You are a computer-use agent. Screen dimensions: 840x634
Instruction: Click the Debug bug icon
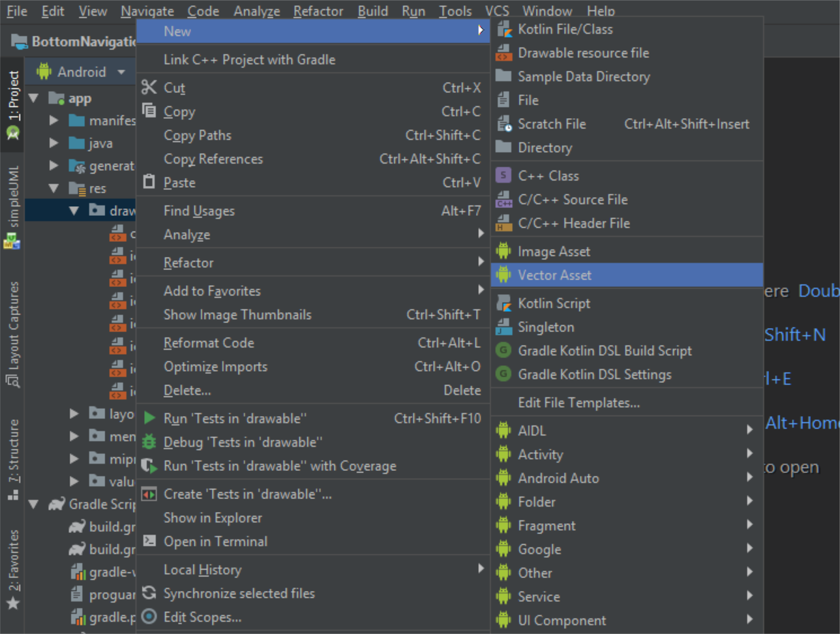pyautogui.click(x=149, y=441)
